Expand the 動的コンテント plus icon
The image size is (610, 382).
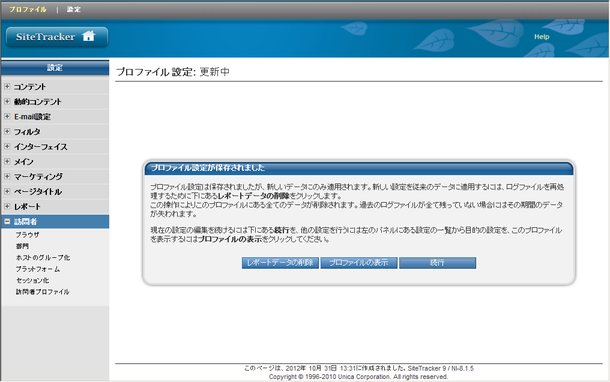[7, 101]
